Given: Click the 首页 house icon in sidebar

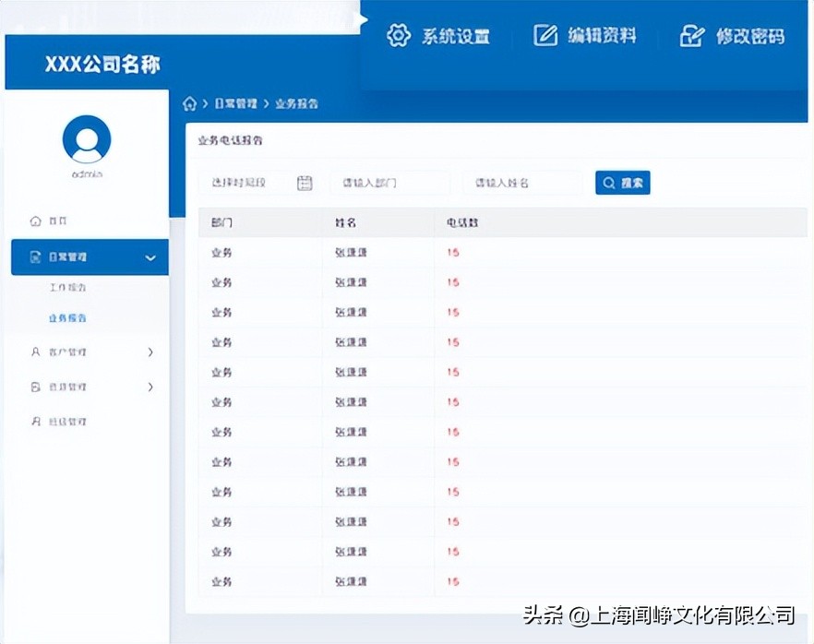Looking at the screenshot, I should (35, 221).
